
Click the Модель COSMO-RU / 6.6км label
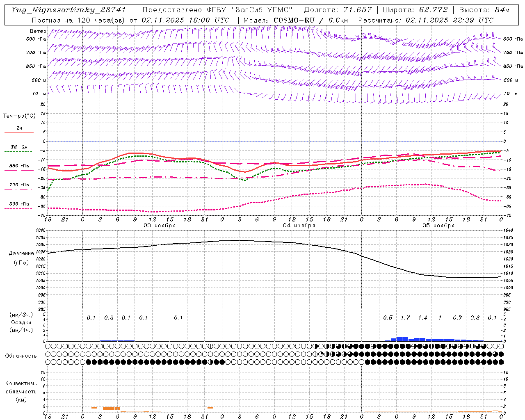pos(296,20)
